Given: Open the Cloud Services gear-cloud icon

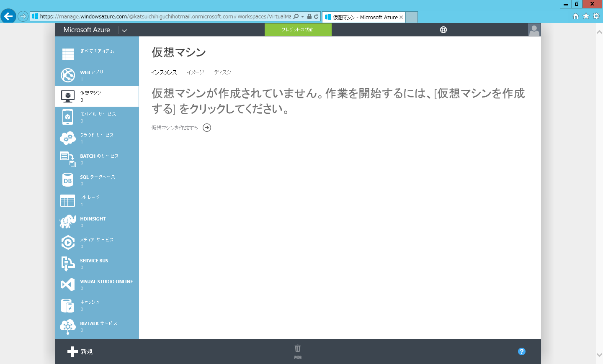Looking at the screenshot, I should click(x=68, y=138).
